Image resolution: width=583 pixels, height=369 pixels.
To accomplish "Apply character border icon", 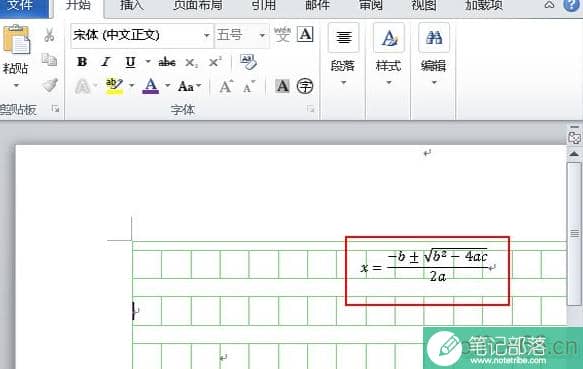I will (305, 35).
